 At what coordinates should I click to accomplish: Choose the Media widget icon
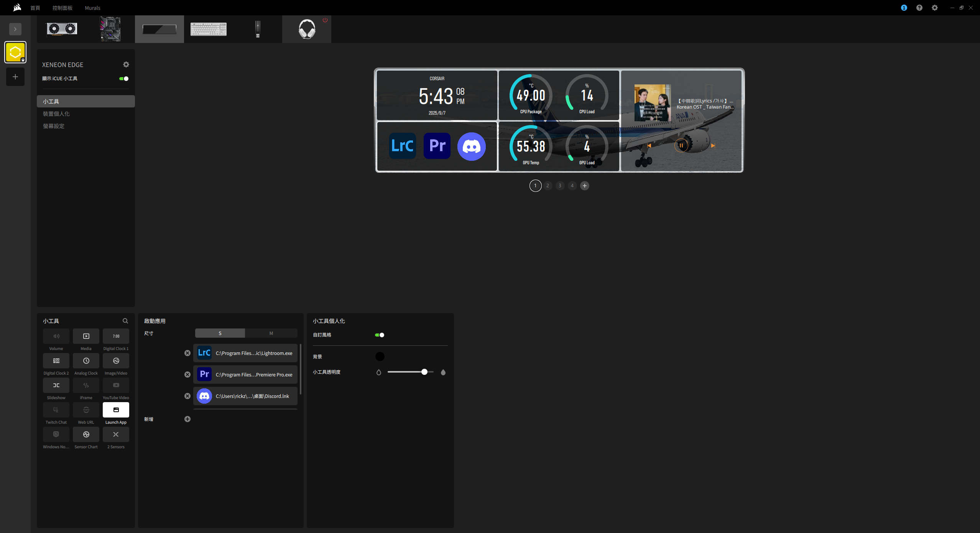coord(86,336)
